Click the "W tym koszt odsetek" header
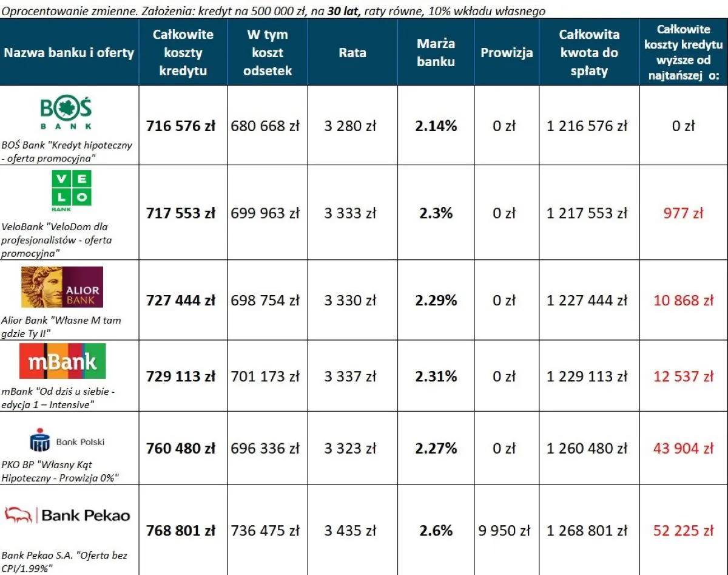Screen dimensions: 728x575 267,53
